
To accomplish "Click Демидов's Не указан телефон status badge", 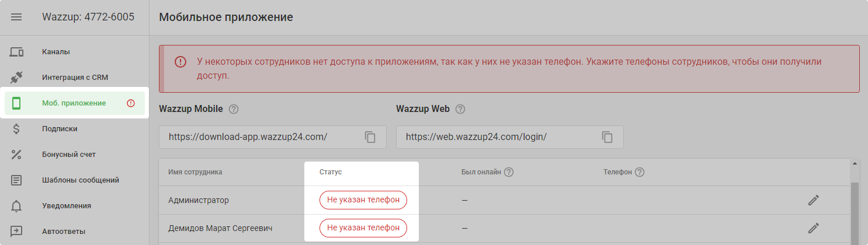I will point(363,228).
